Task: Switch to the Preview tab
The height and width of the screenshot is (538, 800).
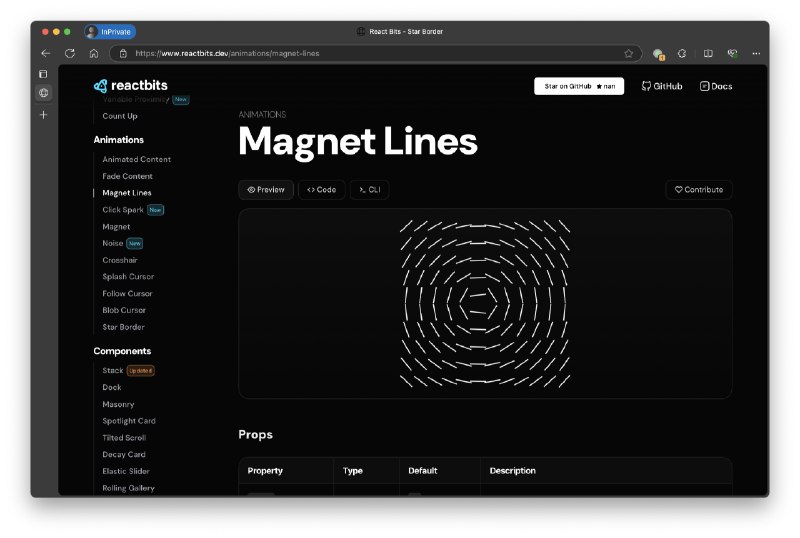Action: [x=266, y=189]
